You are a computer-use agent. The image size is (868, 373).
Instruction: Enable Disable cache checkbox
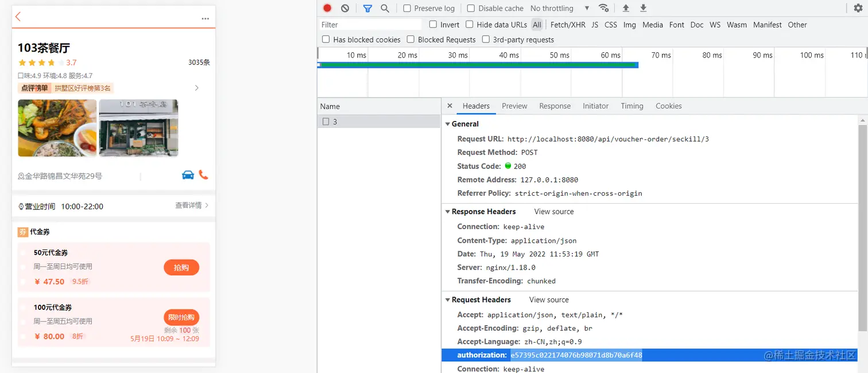(471, 8)
